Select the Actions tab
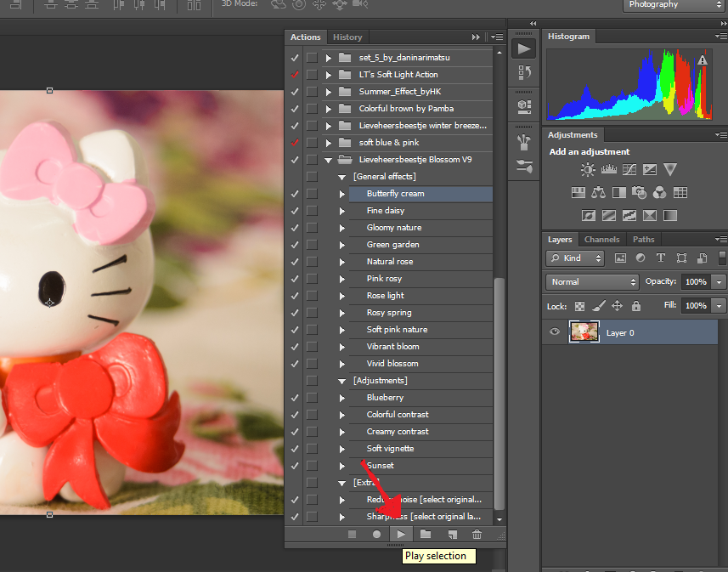Viewport: 728px width, 572px height. pyautogui.click(x=306, y=37)
